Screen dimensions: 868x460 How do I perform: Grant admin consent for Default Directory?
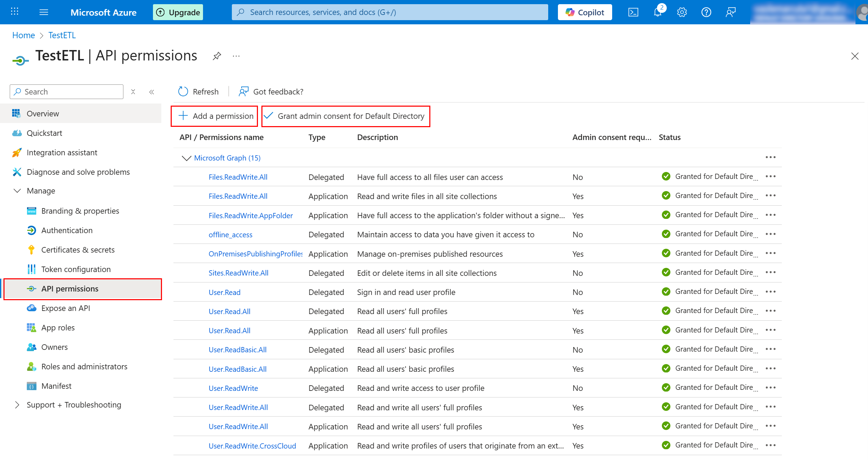(x=346, y=116)
